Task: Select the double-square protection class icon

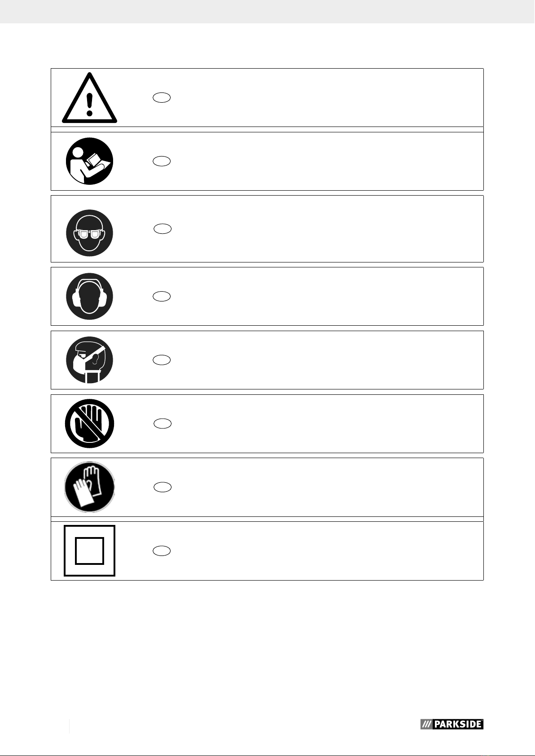Action: click(90, 551)
